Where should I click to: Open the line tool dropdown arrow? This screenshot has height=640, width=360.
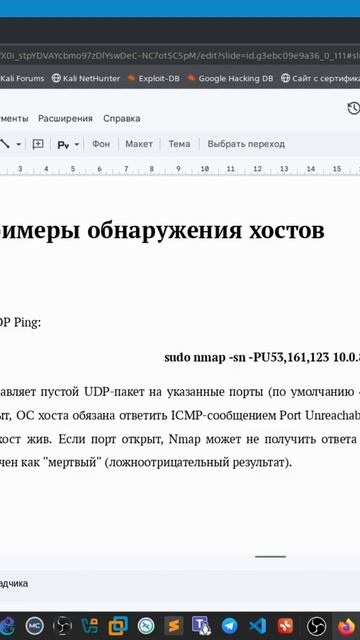(18, 144)
